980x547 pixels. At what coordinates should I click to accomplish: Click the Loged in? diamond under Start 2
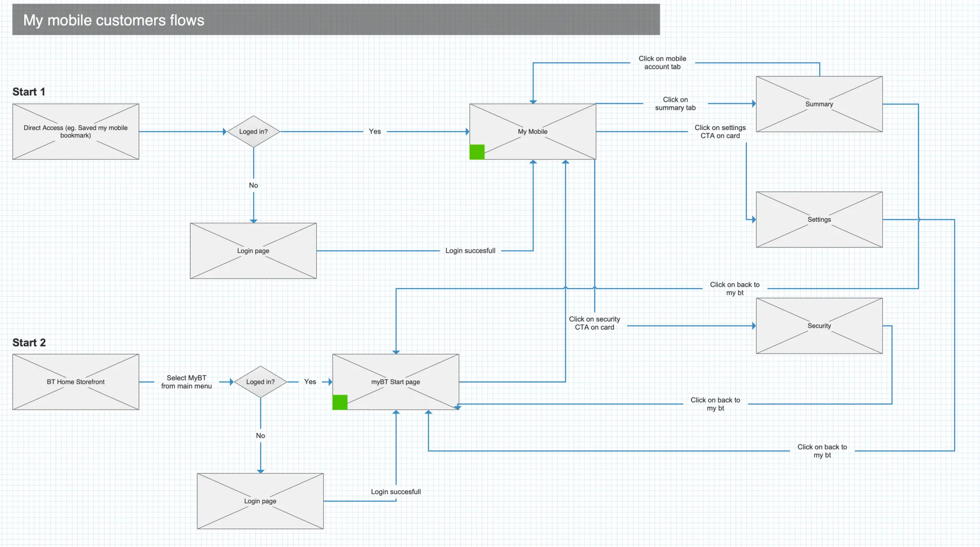[x=261, y=382]
